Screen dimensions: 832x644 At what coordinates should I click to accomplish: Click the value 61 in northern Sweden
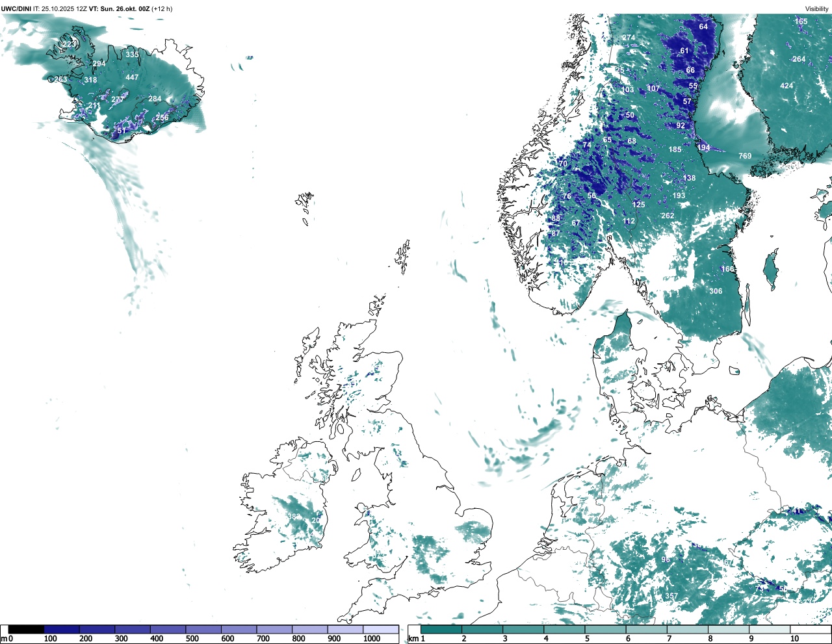coord(684,51)
